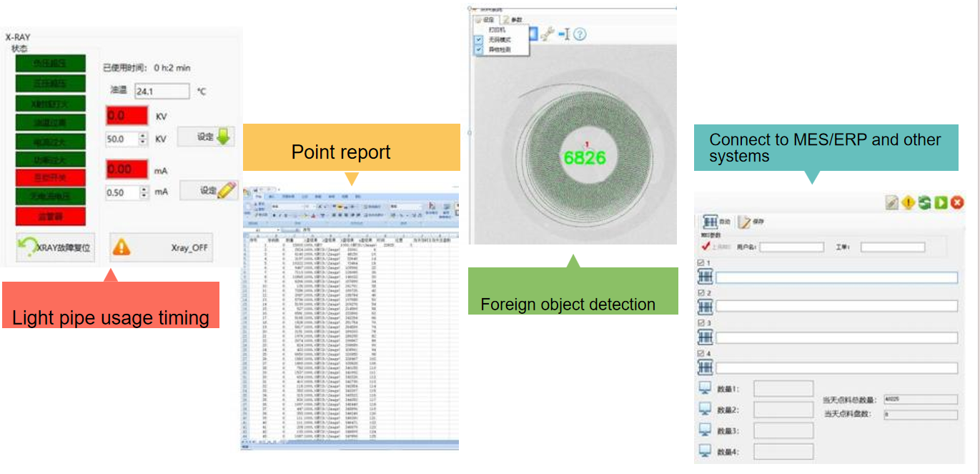This screenshot has height=474, width=980.
Task: Click the 设定 button with green arrow
Action: [207, 137]
